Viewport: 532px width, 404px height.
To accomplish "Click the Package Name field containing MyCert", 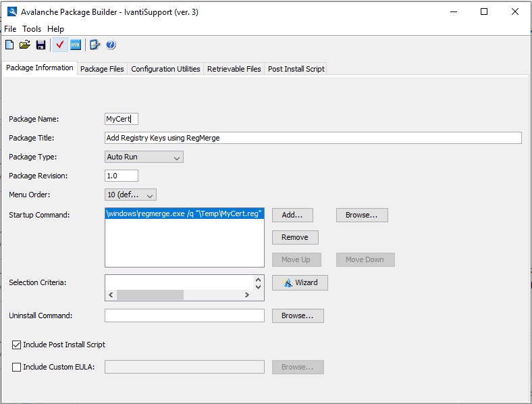I will pos(122,119).
